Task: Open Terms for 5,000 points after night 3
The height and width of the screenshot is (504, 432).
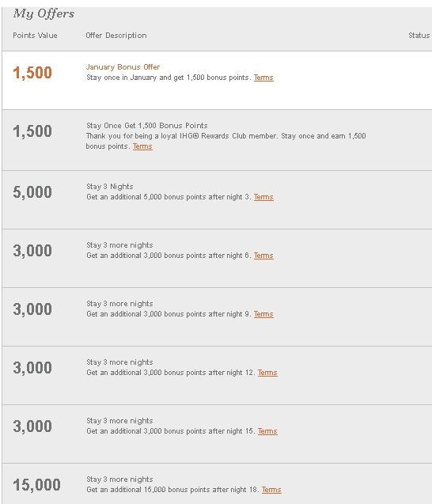Action: click(x=263, y=197)
